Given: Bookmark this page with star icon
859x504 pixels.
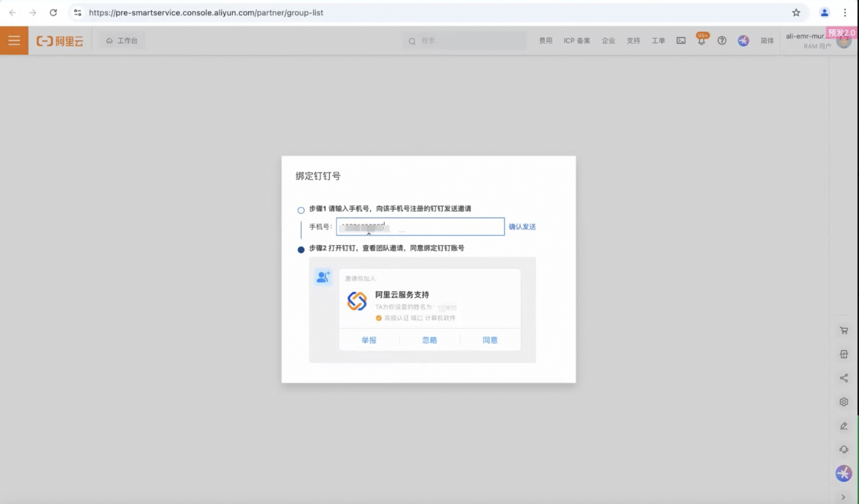Looking at the screenshot, I should tap(796, 13).
